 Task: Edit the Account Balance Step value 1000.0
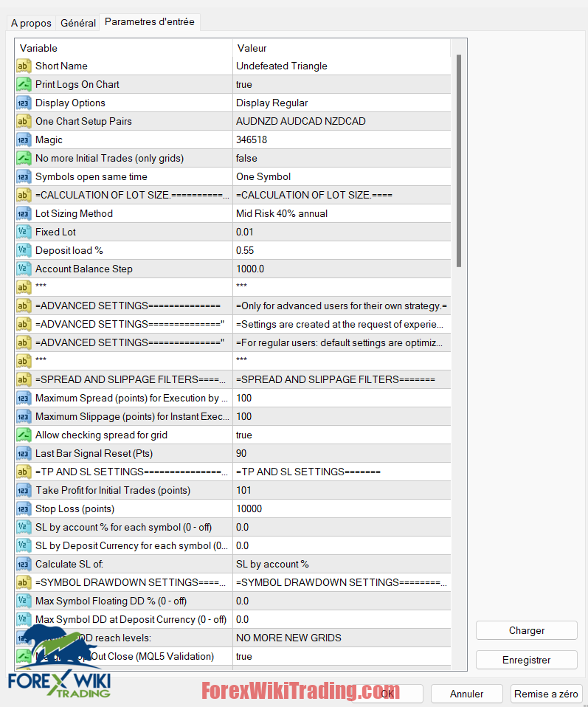342,269
